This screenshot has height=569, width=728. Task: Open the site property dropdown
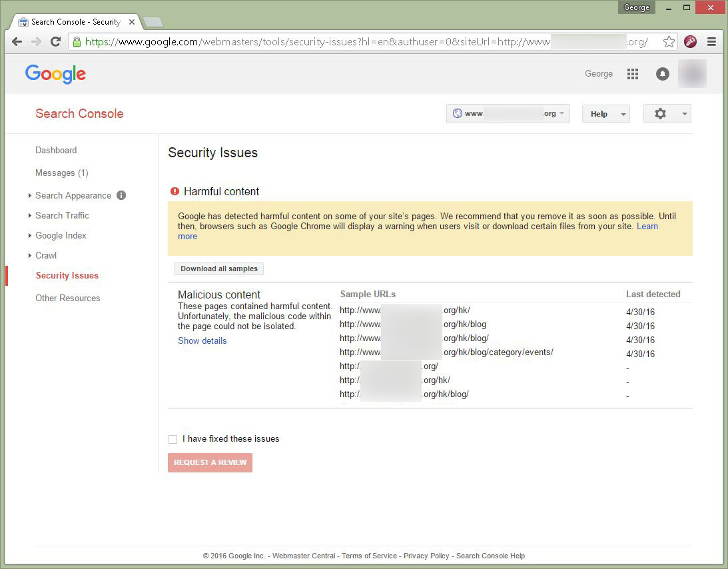508,114
